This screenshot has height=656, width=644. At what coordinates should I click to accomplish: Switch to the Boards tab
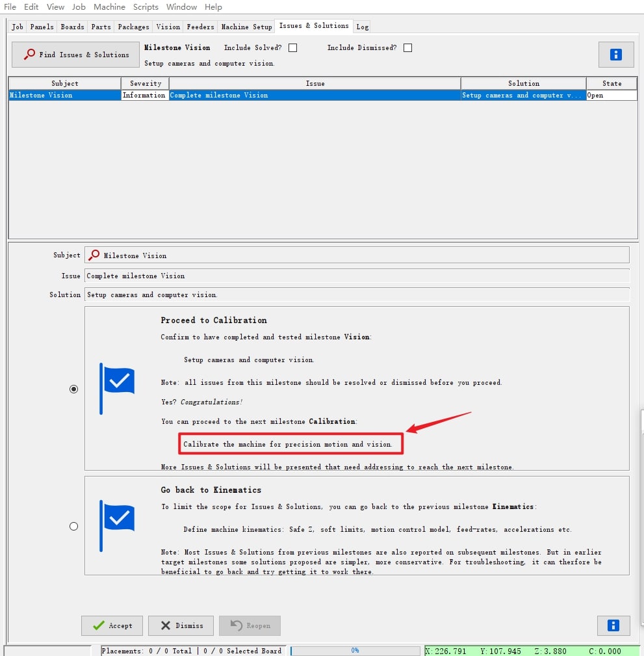72,27
